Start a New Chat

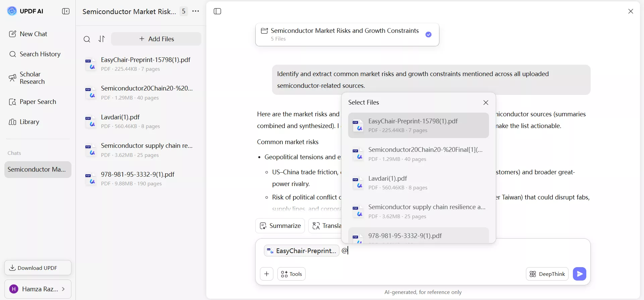tap(33, 34)
